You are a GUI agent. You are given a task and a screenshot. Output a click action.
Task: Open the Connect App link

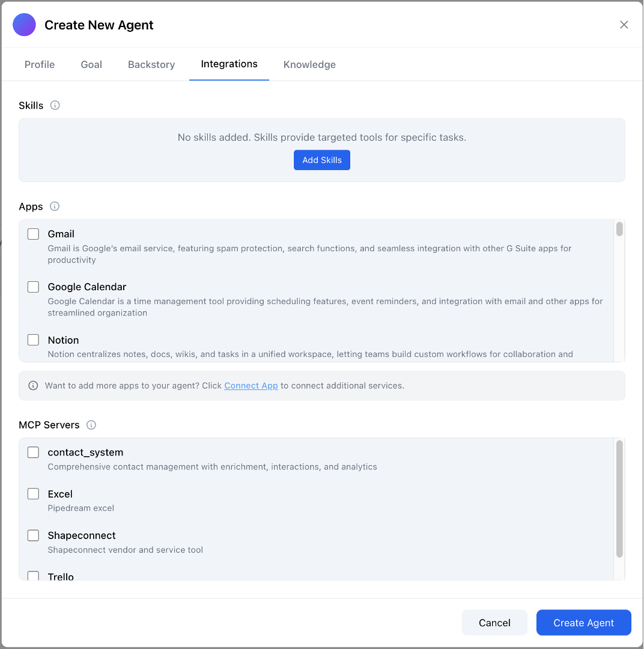point(251,385)
